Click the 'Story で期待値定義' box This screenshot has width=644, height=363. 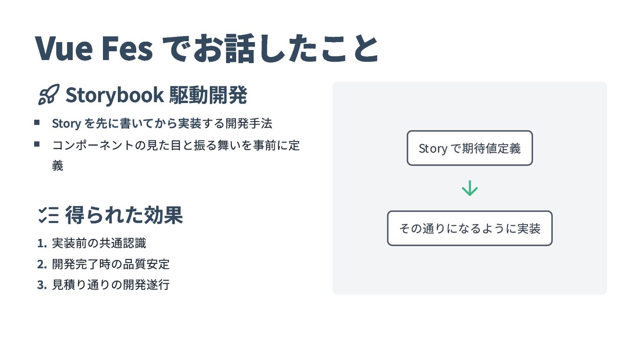tap(470, 148)
